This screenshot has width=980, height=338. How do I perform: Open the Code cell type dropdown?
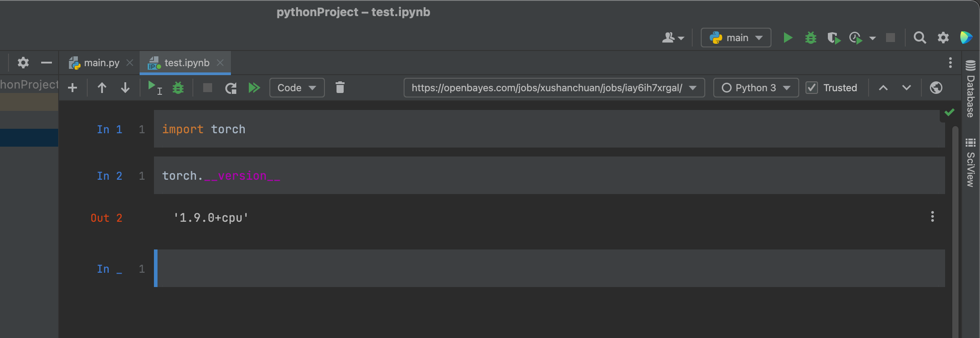click(297, 88)
